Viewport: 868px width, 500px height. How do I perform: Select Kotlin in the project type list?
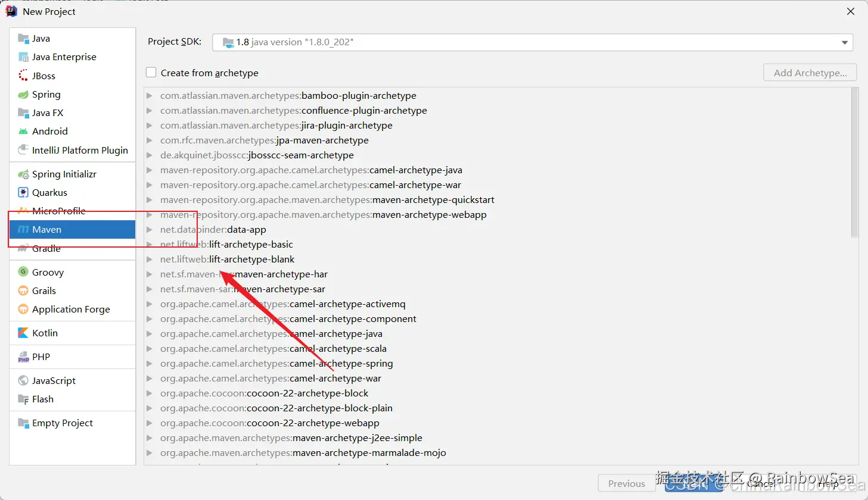point(73,333)
